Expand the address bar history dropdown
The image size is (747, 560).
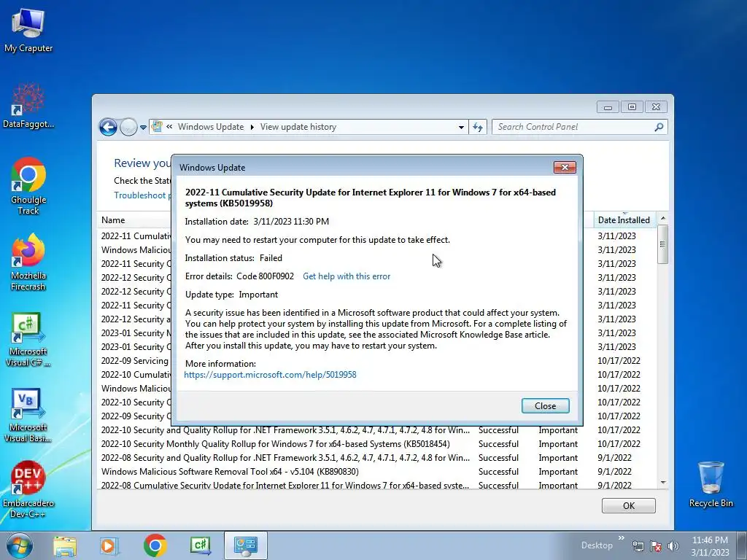coord(461,127)
